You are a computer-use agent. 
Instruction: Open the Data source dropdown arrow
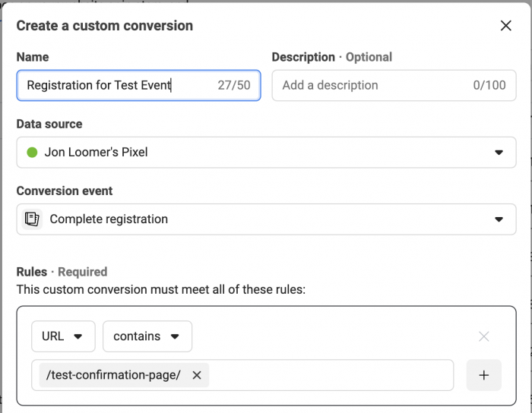click(499, 153)
